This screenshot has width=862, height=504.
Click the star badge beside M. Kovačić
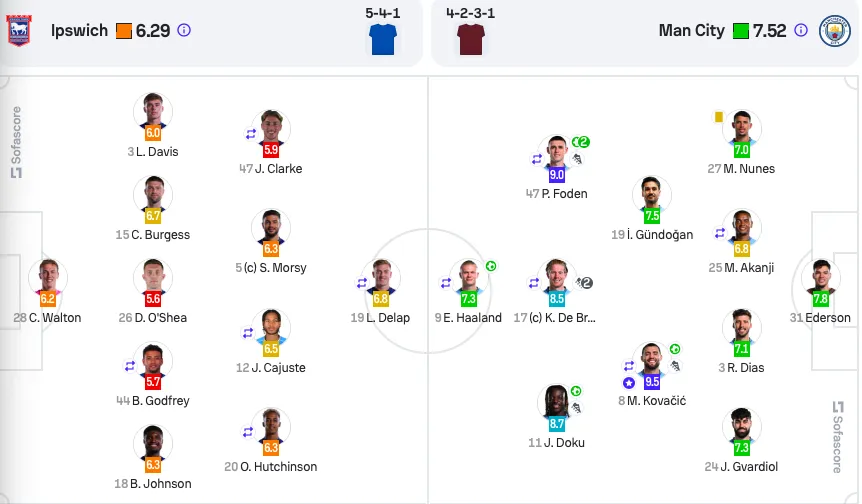629,383
